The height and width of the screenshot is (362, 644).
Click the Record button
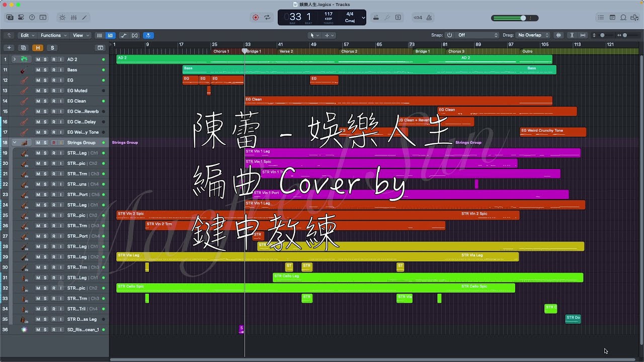256,17
